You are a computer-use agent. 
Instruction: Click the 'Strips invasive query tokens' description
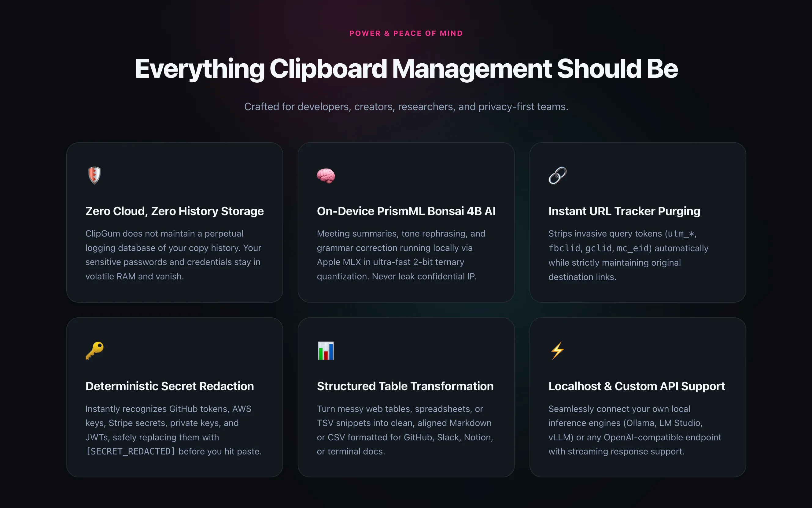[x=629, y=255]
